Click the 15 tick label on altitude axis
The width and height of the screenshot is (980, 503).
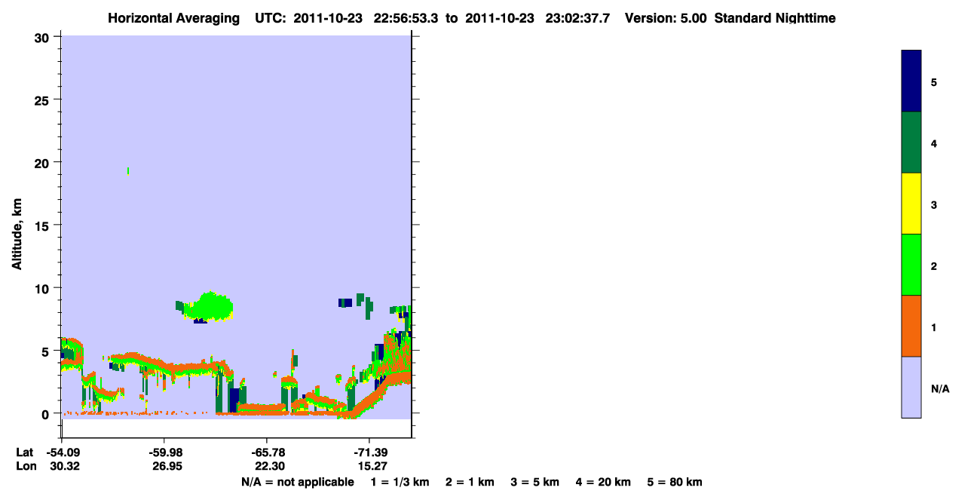click(44, 225)
